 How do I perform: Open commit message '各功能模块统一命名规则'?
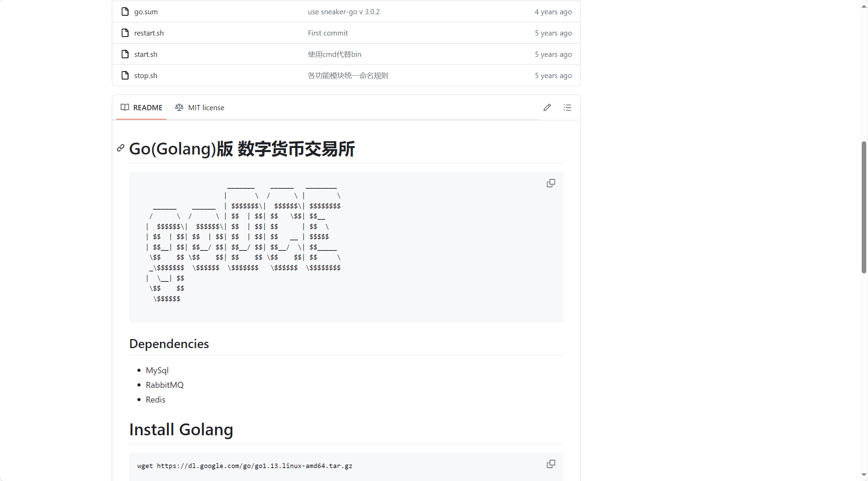coord(348,75)
